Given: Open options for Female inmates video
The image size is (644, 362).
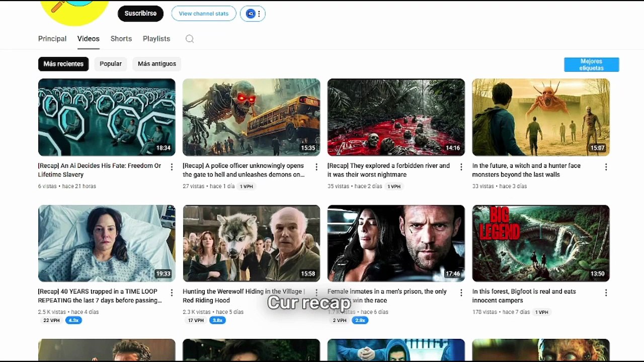Looking at the screenshot, I should (x=461, y=292).
